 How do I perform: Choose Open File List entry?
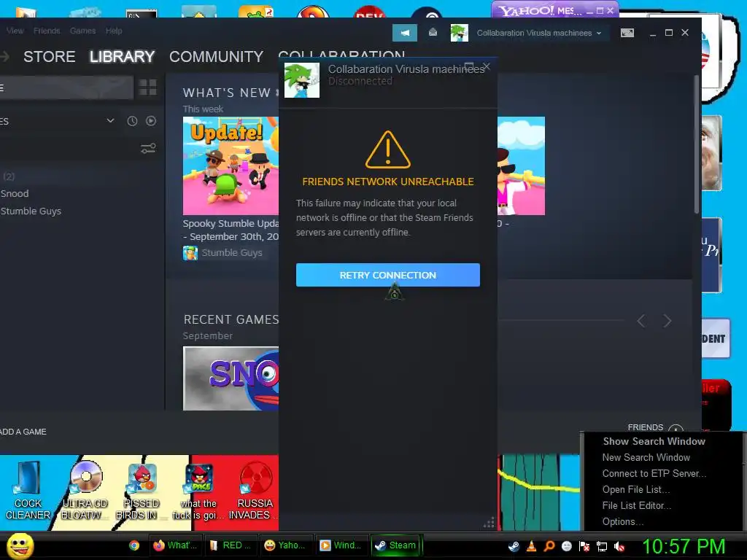point(636,489)
